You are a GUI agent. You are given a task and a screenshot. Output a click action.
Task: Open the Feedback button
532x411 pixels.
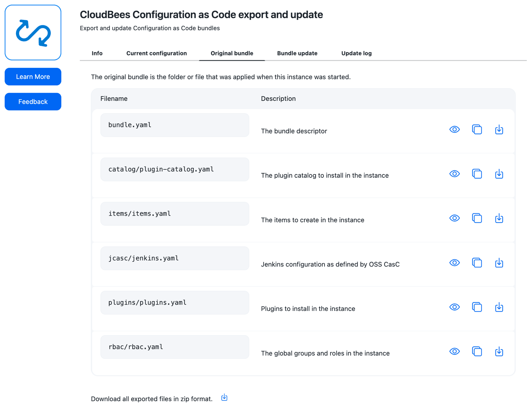point(33,102)
